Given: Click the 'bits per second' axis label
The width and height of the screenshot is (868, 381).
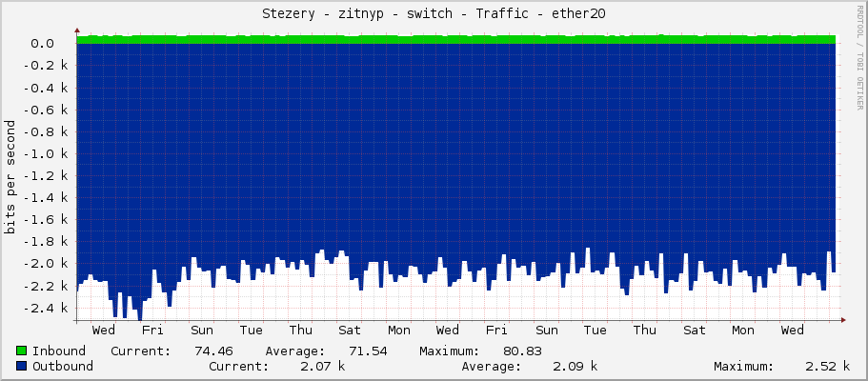Looking at the screenshot, I should click(x=10, y=177).
